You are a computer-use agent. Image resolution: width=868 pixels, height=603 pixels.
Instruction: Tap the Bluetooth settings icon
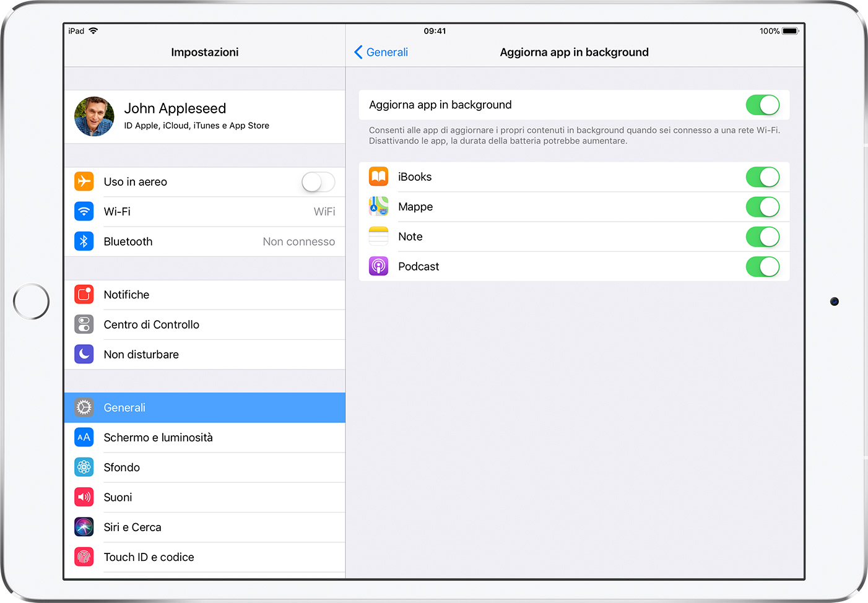coord(84,241)
